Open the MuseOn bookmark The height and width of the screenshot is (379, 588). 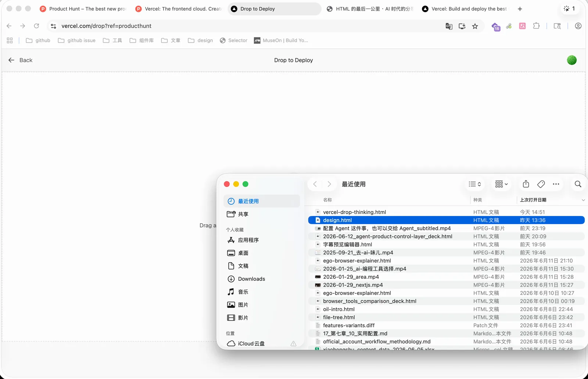coord(281,40)
